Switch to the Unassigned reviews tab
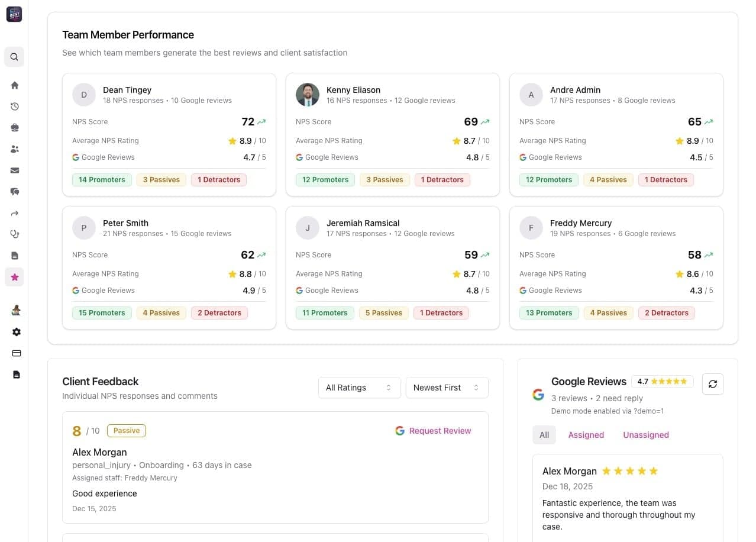Screen dimensions: 756x542 tap(645, 435)
